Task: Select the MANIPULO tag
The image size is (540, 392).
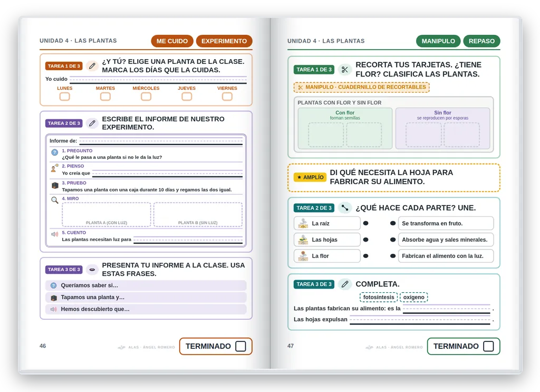Action: click(438, 41)
